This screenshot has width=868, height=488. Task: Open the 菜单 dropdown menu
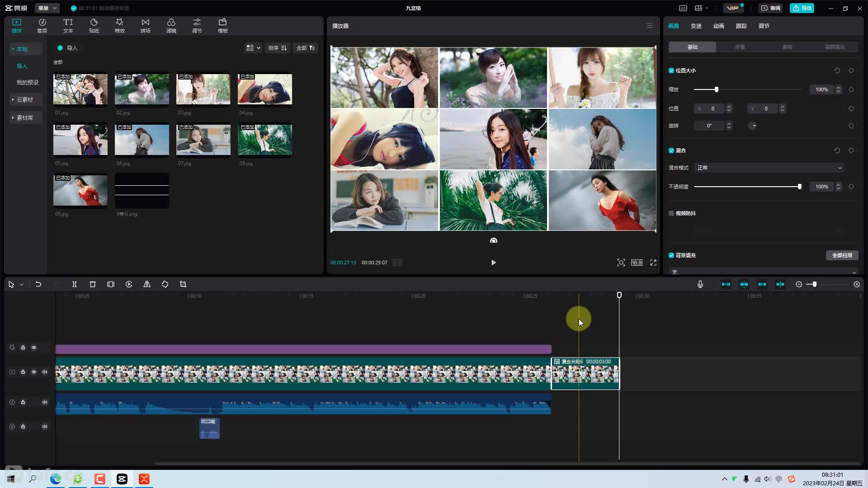47,8
